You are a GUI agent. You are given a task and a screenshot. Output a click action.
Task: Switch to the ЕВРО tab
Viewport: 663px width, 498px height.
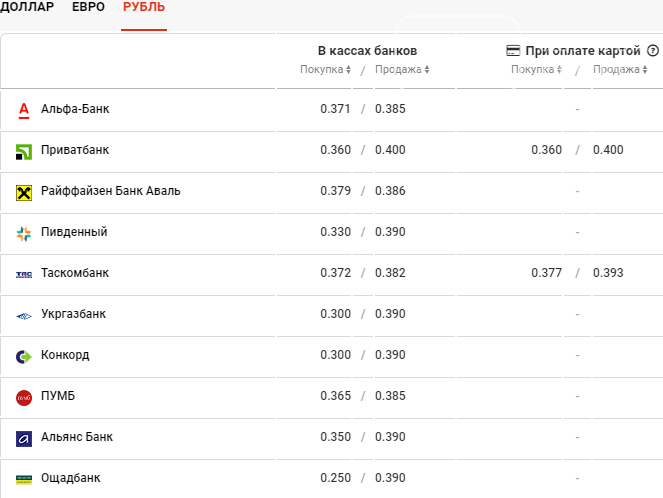click(88, 7)
